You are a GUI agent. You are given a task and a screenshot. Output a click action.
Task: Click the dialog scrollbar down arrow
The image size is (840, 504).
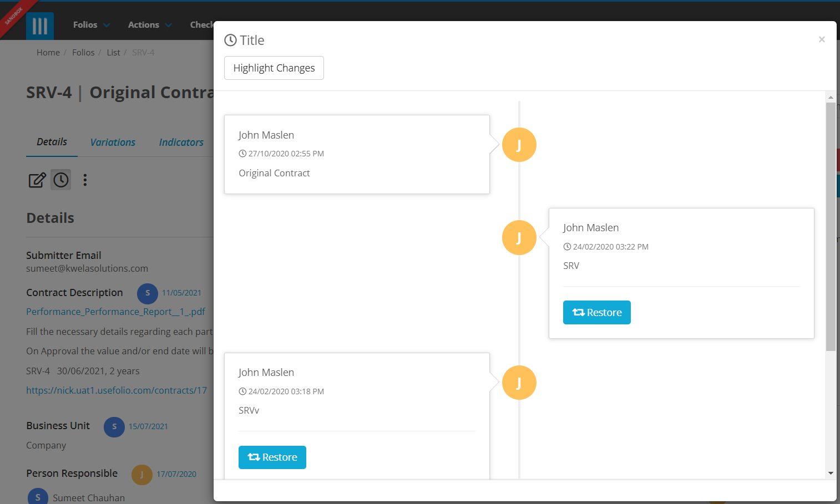coord(831,473)
